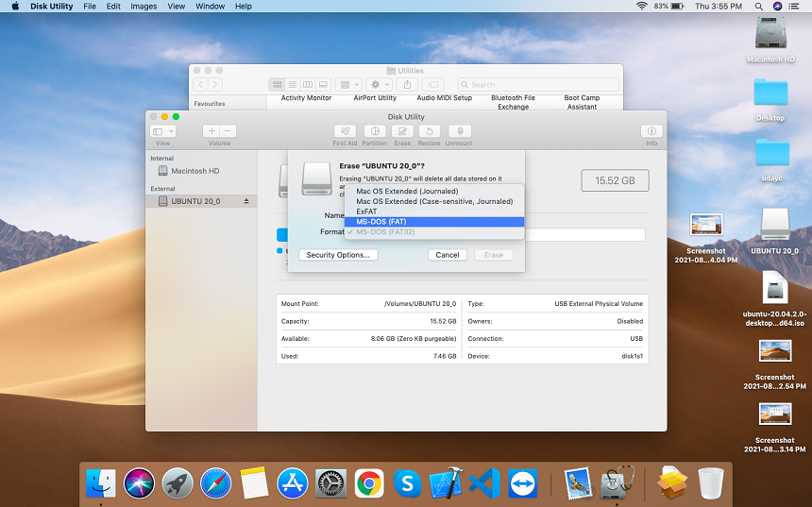Click the tag button in Utilities window
This screenshot has height=507, width=812.
coord(433,84)
